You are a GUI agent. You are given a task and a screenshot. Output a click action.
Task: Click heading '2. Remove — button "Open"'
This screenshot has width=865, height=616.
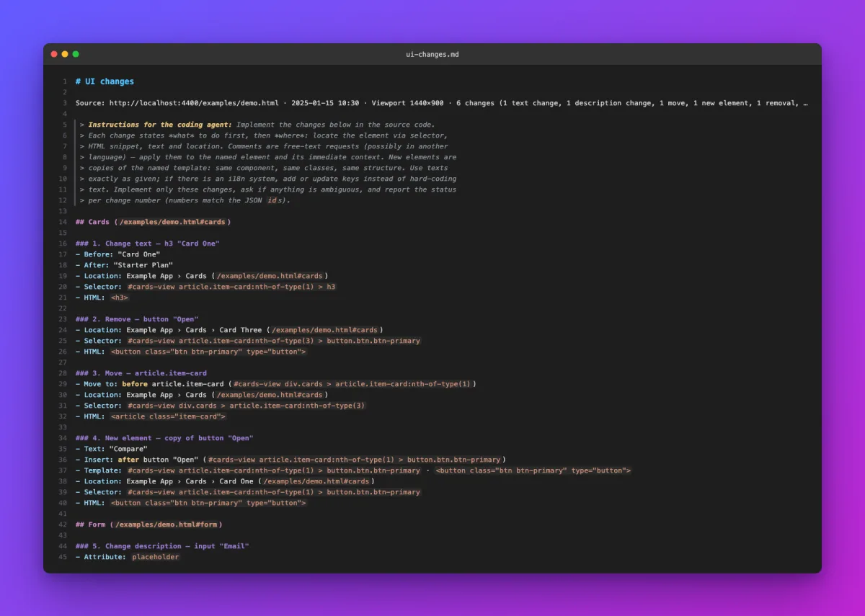[x=137, y=319]
